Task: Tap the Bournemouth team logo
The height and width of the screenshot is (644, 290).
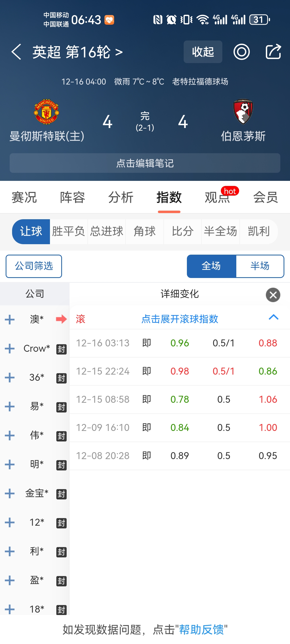Action: tap(243, 112)
